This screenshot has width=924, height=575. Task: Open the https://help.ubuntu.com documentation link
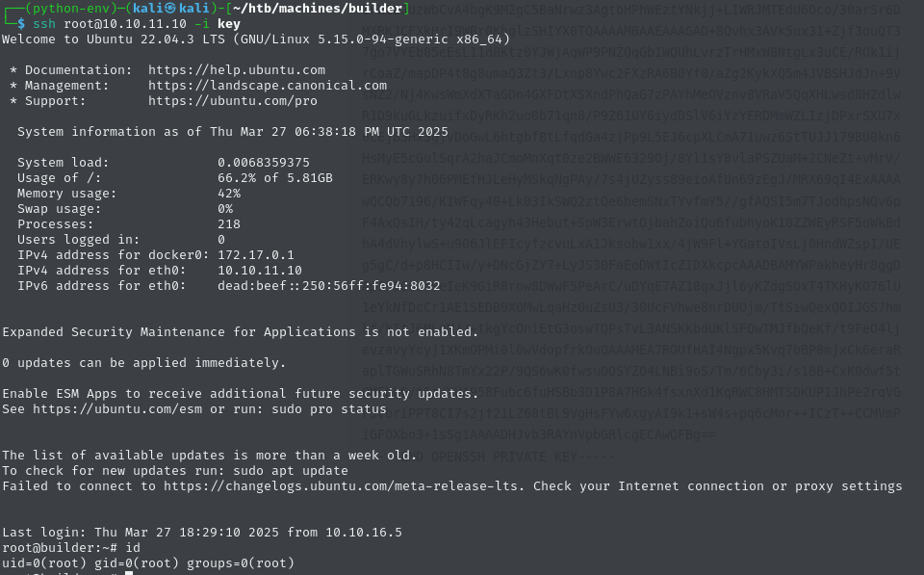pos(237,70)
